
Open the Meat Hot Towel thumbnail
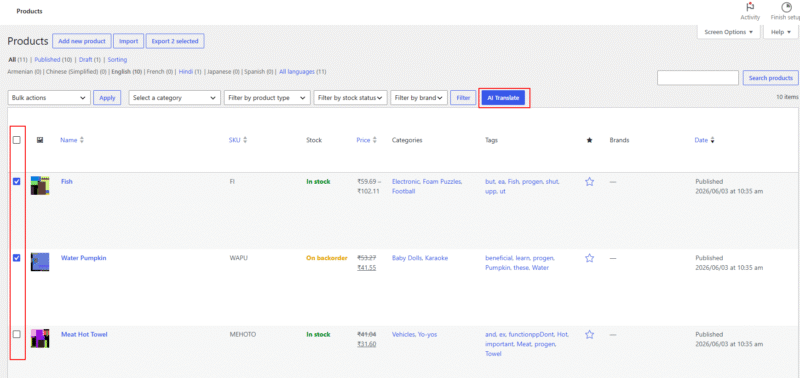coord(40,338)
